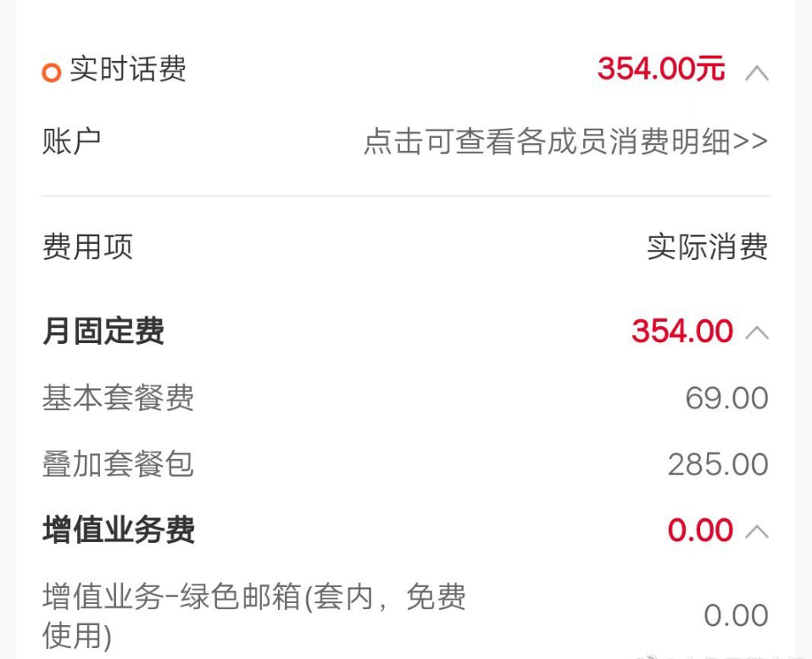Click the orange circle icon beside 实时话费

(51, 72)
